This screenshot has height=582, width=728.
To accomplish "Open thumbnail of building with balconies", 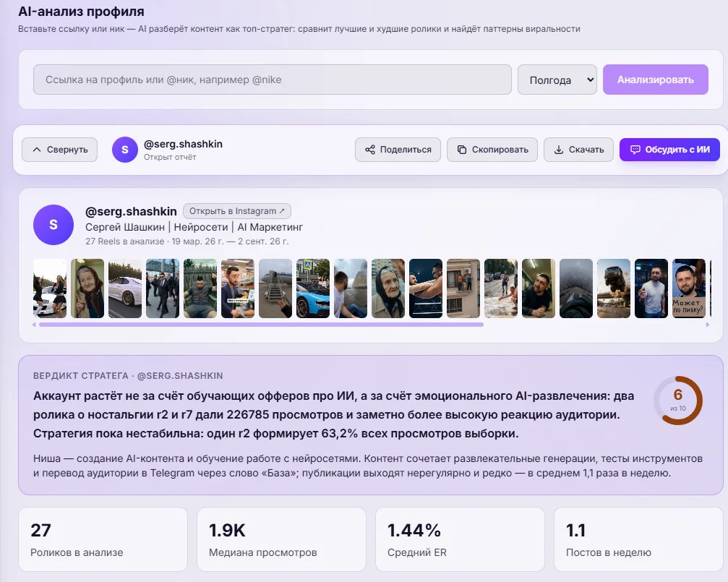I will pyautogui.click(x=463, y=288).
